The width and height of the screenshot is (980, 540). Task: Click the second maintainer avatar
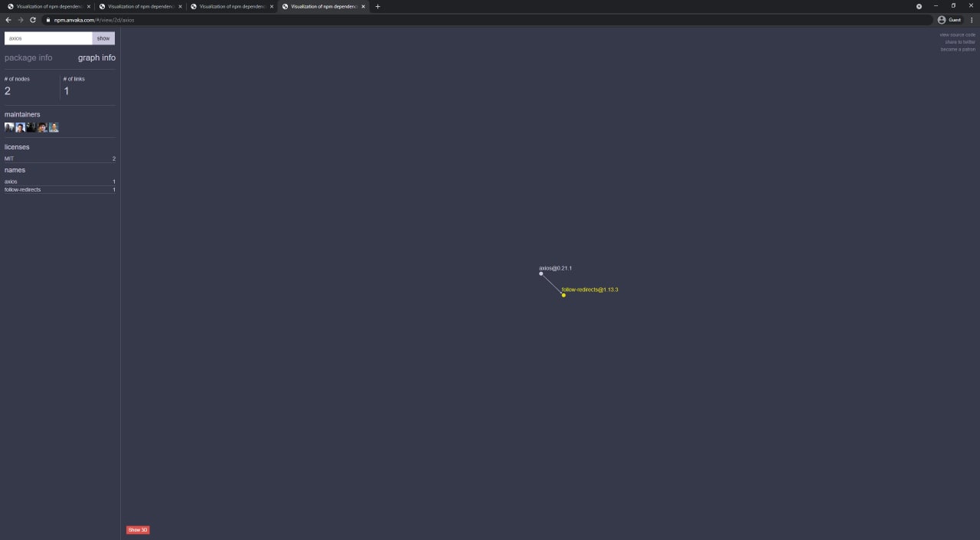21,127
